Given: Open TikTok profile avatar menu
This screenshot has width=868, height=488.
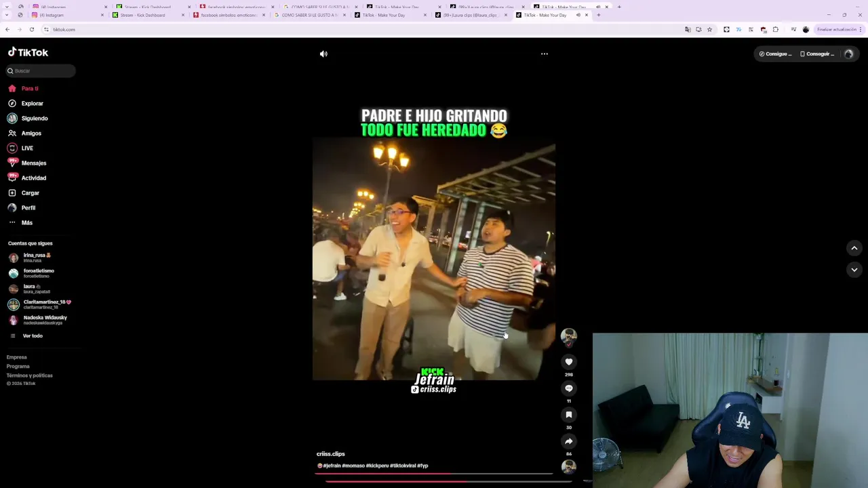Looking at the screenshot, I should pyautogui.click(x=848, y=54).
